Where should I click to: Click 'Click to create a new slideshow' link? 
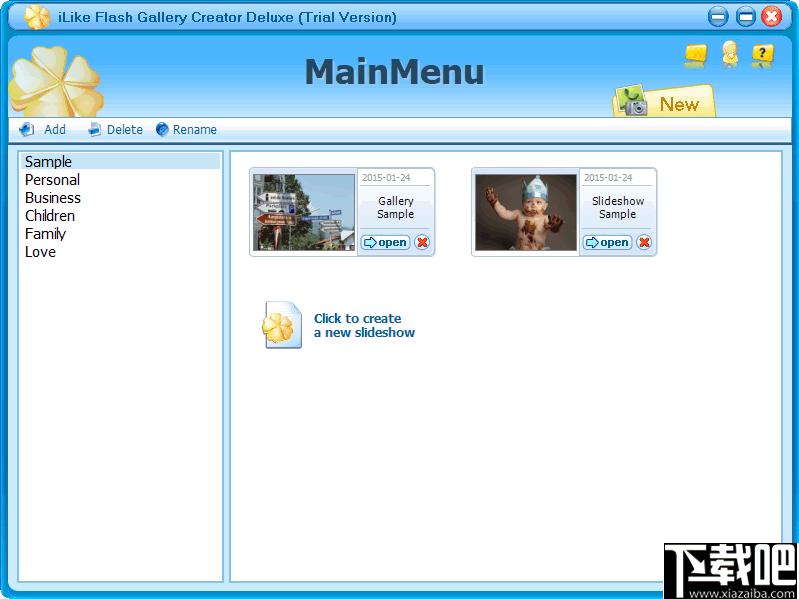coord(364,325)
